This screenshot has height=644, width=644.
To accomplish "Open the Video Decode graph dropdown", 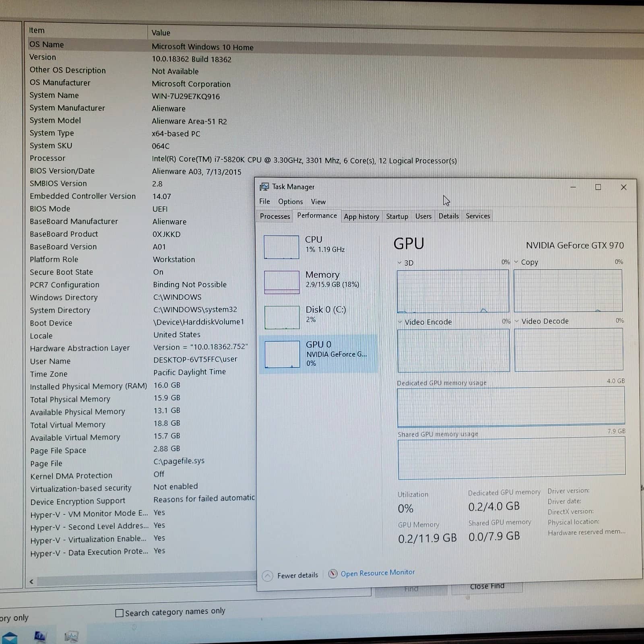I will tap(517, 321).
